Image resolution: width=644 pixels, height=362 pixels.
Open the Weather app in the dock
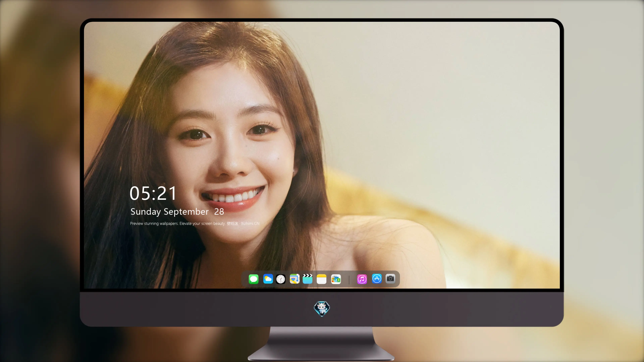point(268,279)
